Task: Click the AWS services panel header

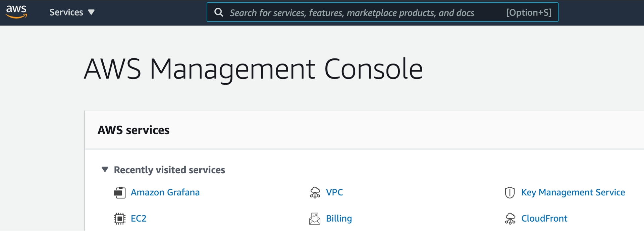Action: pyautogui.click(x=133, y=130)
